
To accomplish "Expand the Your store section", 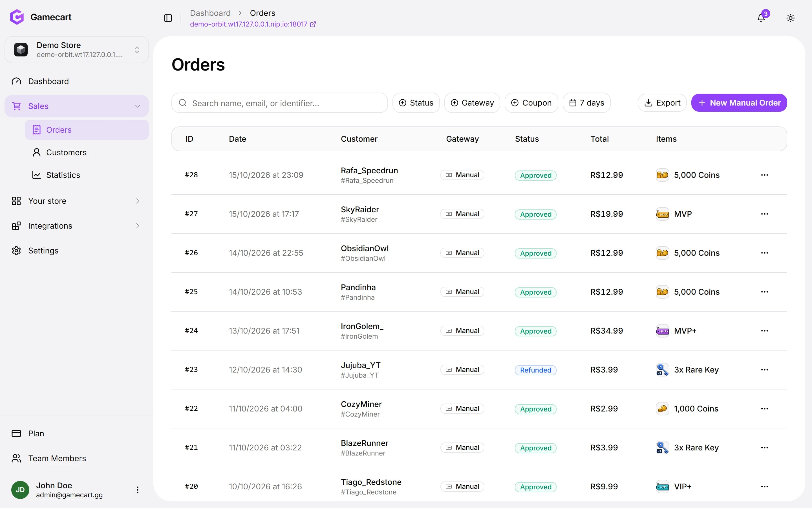I will click(x=76, y=201).
